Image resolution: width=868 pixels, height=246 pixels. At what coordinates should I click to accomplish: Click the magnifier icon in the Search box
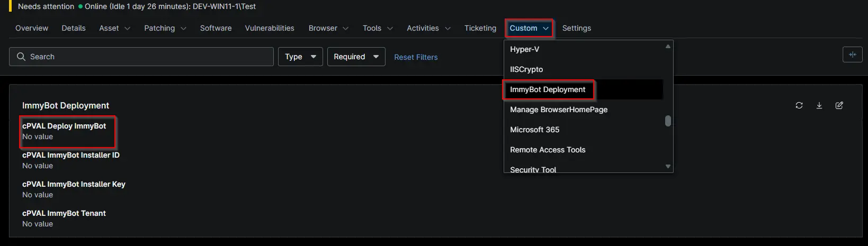coord(21,57)
